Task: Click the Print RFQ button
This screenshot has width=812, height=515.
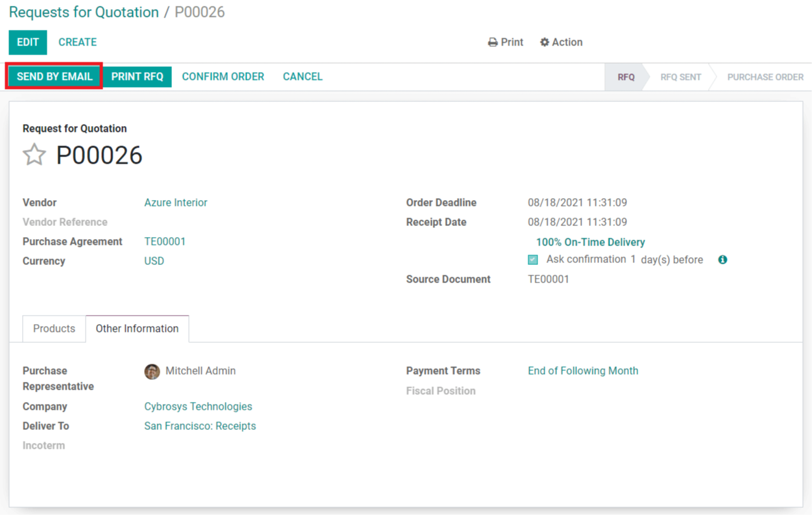Action: 137,77
